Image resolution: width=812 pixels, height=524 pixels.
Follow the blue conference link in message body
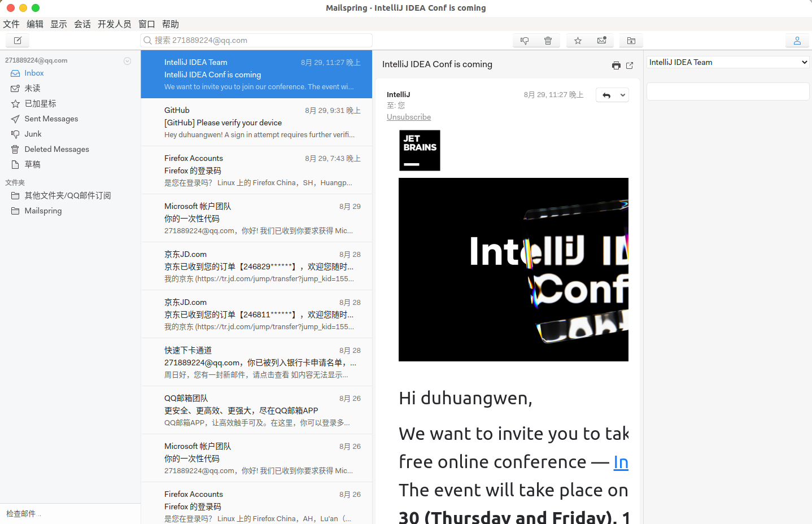pyautogui.click(x=621, y=462)
